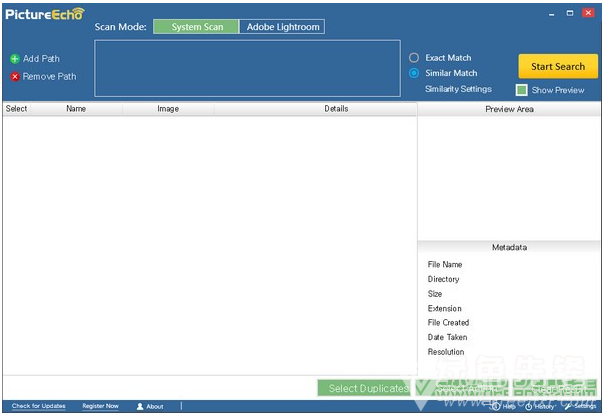Click the Exact Match text label

448,58
